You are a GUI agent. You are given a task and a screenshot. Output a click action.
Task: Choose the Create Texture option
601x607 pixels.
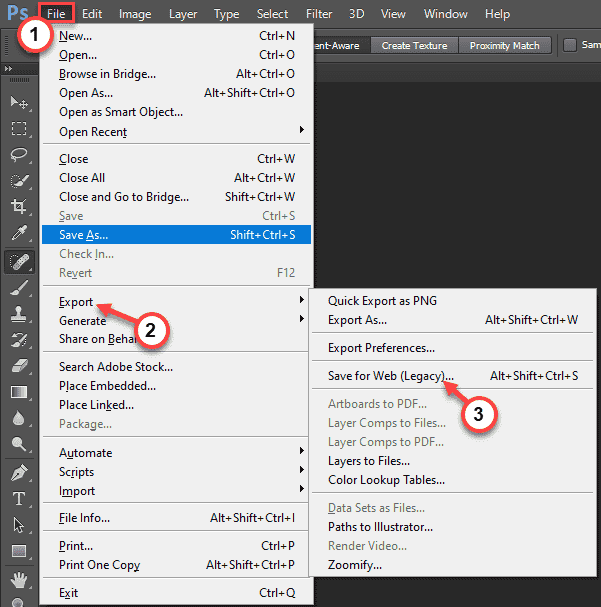[x=414, y=45]
